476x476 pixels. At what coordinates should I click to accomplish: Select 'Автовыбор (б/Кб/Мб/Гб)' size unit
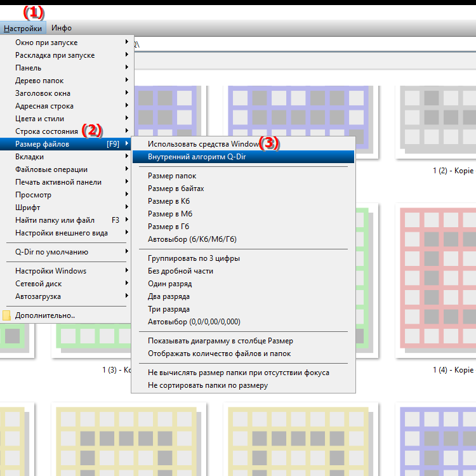[x=192, y=239]
